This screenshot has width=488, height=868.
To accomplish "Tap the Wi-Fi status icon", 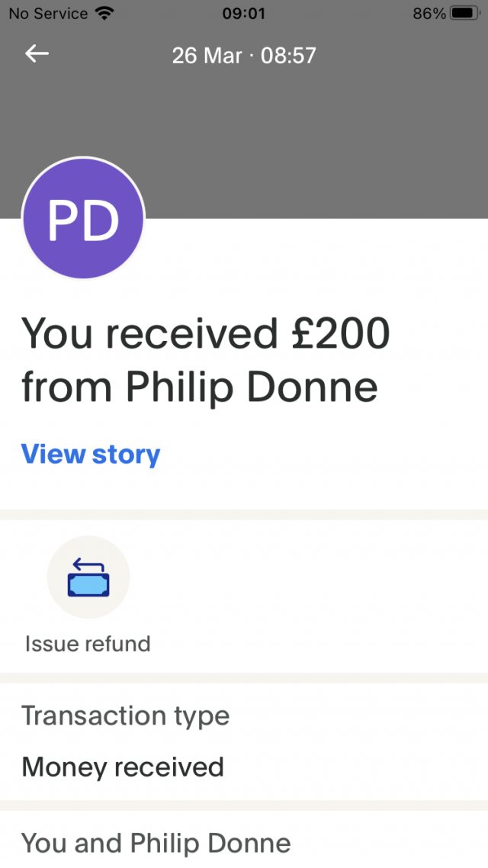I will pyautogui.click(x=104, y=13).
